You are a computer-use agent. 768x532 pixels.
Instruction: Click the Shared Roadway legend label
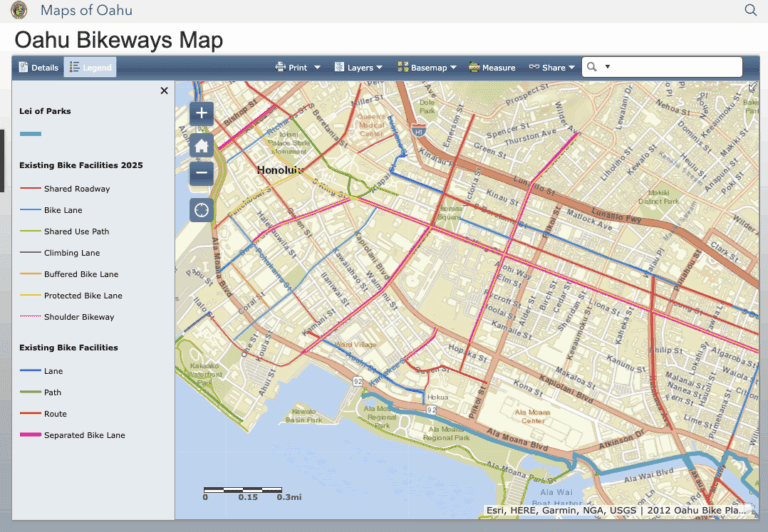(77, 189)
